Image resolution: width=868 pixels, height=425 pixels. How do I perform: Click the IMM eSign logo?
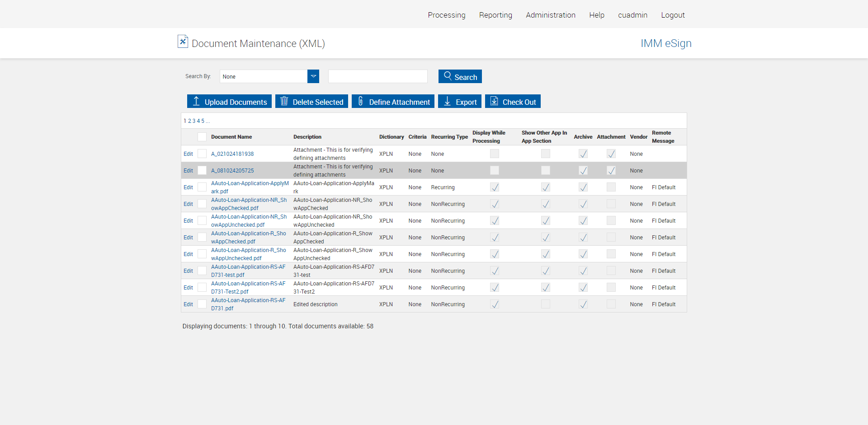[665, 43]
